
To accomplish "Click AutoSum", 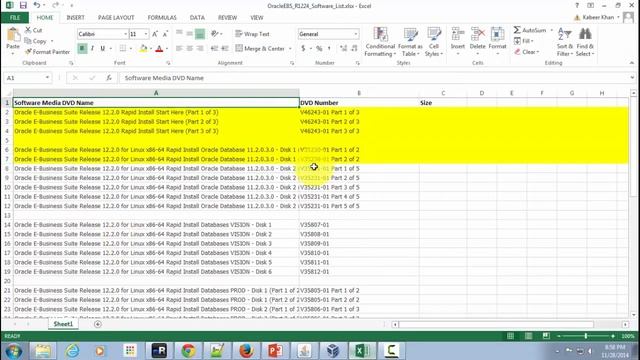I will [x=530, y=30].
